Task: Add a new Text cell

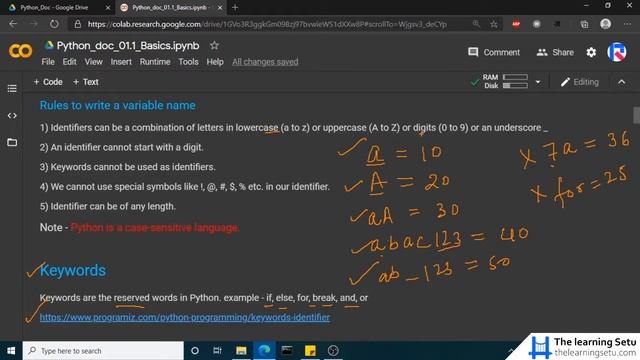Action: (85, 82)
